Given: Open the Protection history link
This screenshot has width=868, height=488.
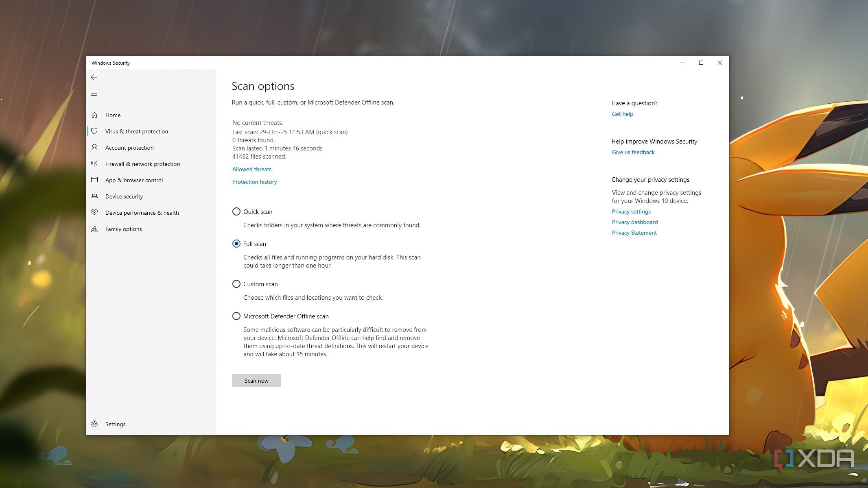Looking at the screenshot, I should (254, 182).
